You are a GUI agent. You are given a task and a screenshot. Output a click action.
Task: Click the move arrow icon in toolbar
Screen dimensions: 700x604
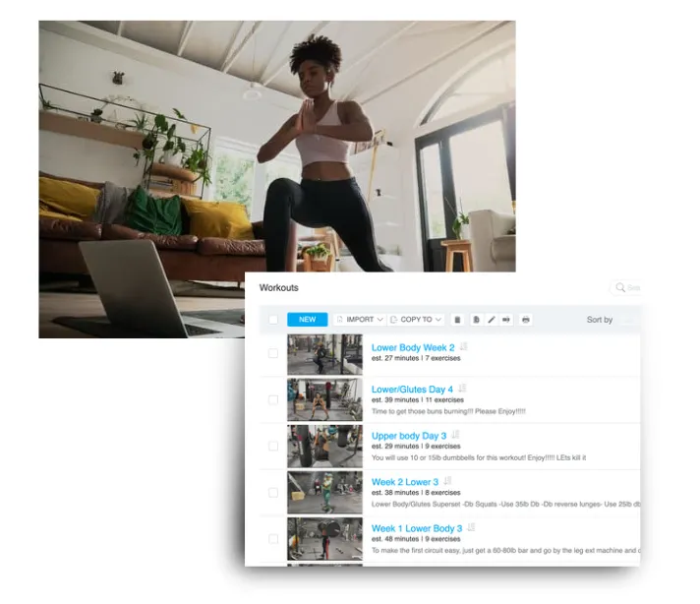pos(506,320)
